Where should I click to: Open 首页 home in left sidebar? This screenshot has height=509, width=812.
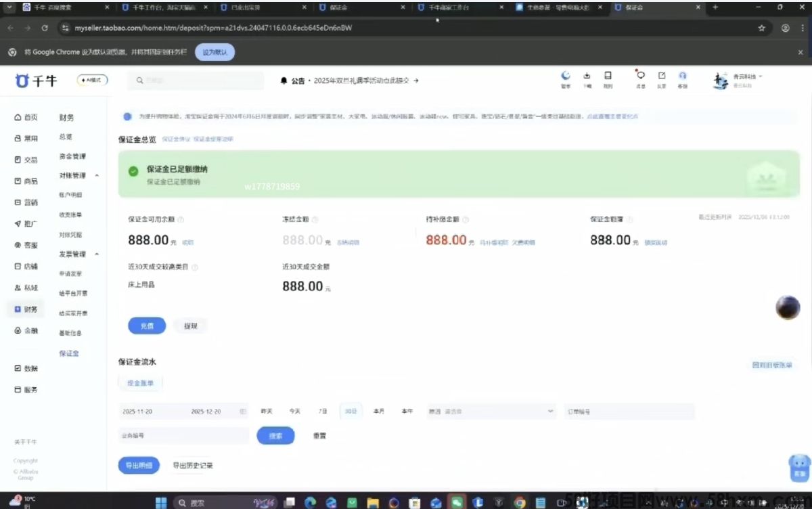point(26,117)
